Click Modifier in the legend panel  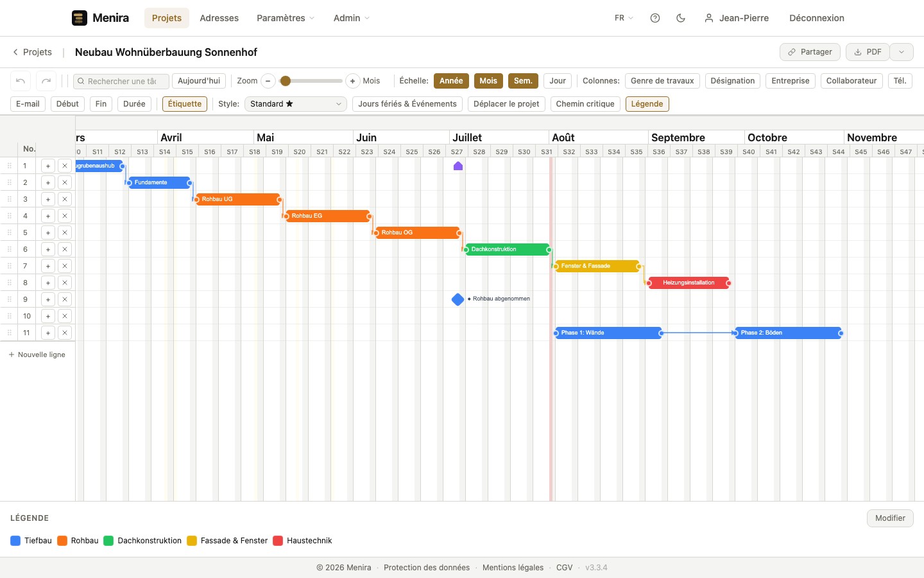point(890,518)
